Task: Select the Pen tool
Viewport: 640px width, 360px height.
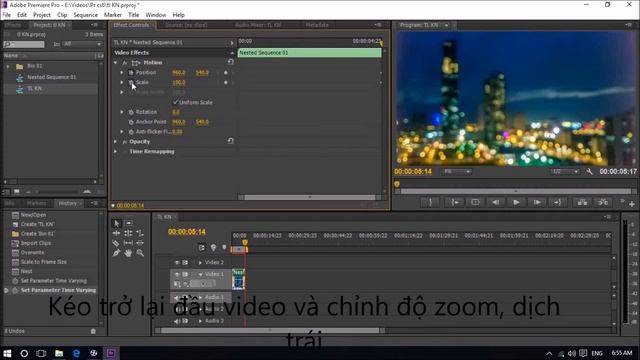Action: tap(116, 253)
